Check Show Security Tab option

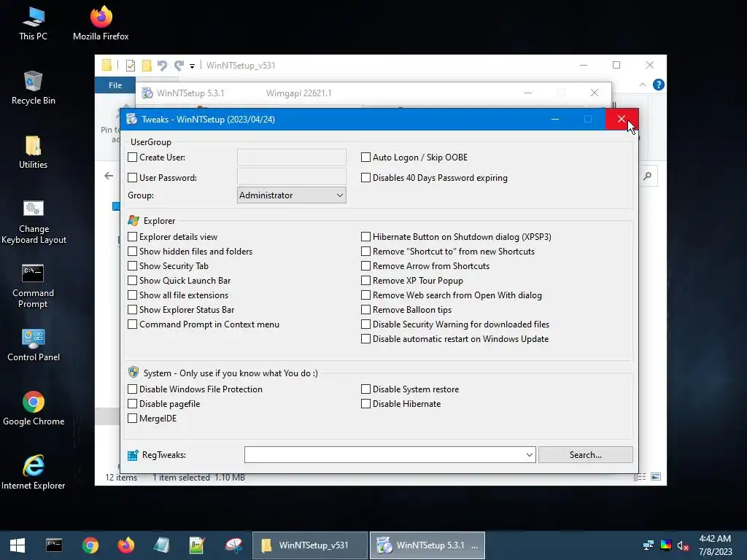tap(133, 265)
